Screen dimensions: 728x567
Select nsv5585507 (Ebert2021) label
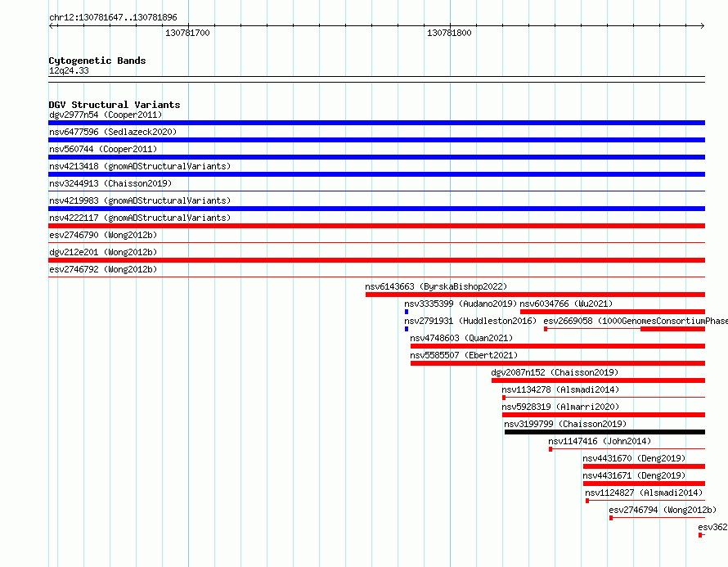pyautogui.click(x=464, y=355)
